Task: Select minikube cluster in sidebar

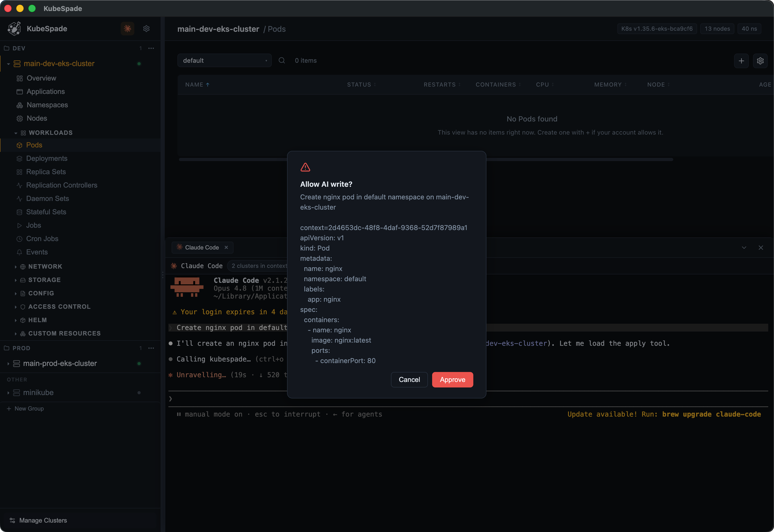Action: [x=38, y=393]
